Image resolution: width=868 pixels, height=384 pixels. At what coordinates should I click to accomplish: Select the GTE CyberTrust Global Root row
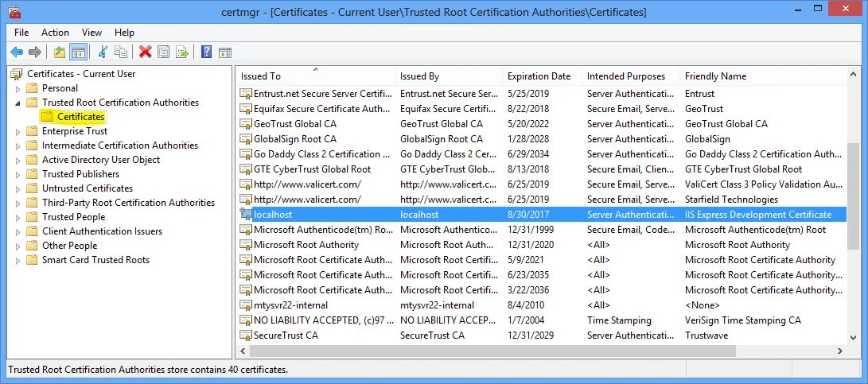point(541,169)
